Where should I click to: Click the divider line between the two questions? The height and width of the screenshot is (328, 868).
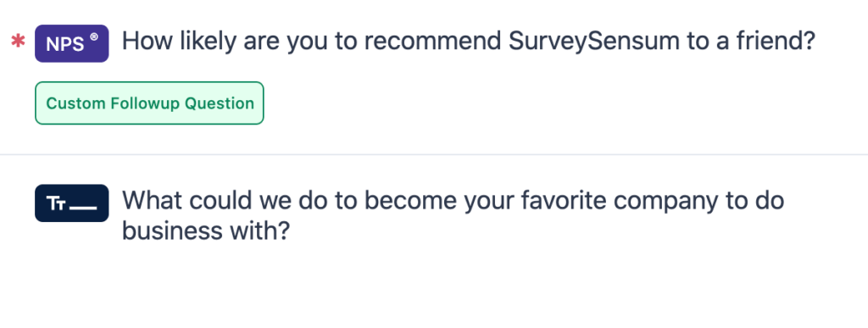(x=434, y=154)
